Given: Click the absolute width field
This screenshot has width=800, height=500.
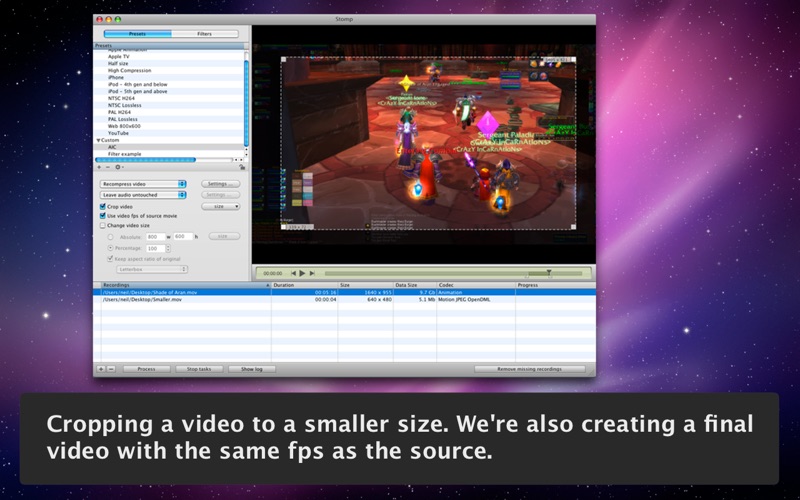Looking at the screenshot, I should tap(155, 237).
